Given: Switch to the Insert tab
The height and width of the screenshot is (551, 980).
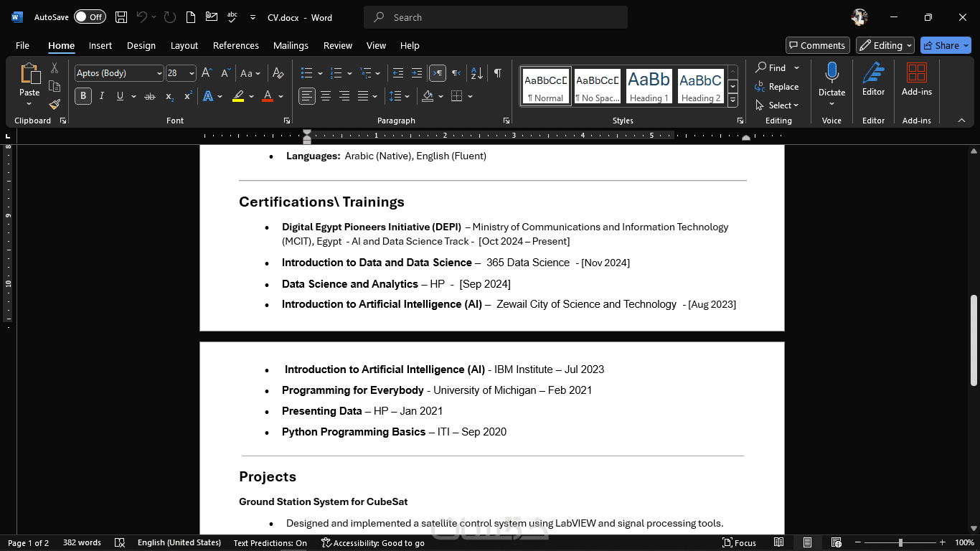Looking at the screenshot, I should (100, 45).
